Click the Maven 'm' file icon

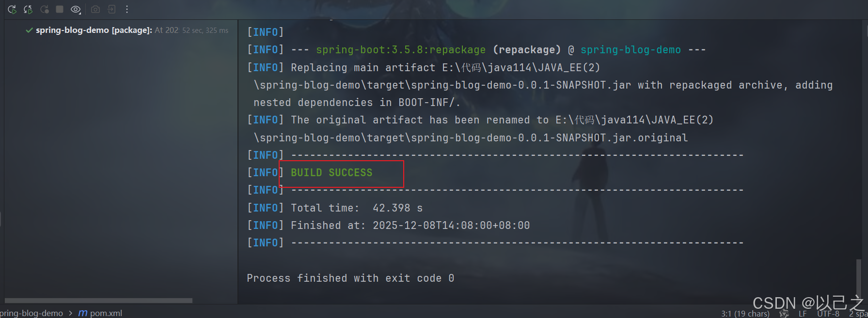[83, 313]
